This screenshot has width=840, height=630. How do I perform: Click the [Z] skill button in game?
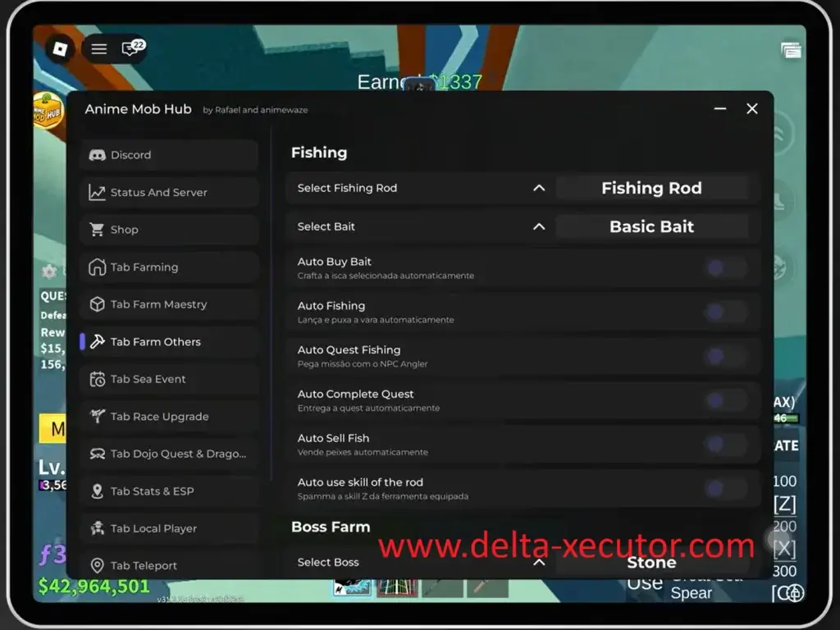pyautogui.click(x=785, y=504)
